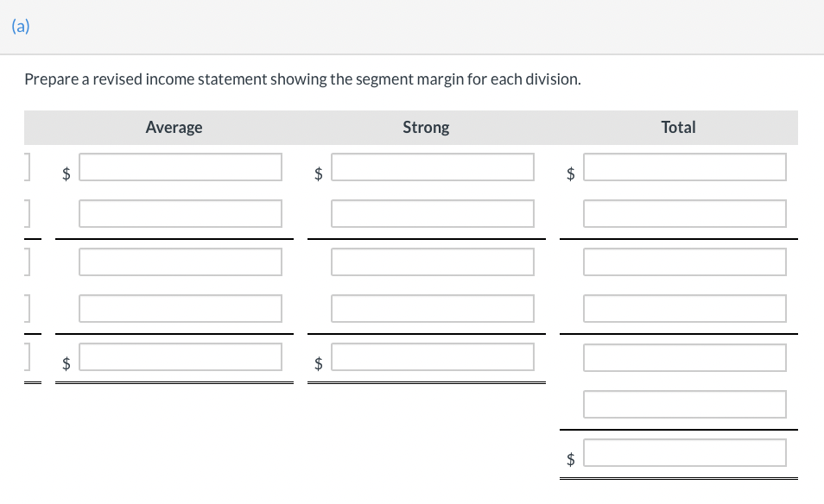Select the third-row Strong input box

(x=433, y=262)
